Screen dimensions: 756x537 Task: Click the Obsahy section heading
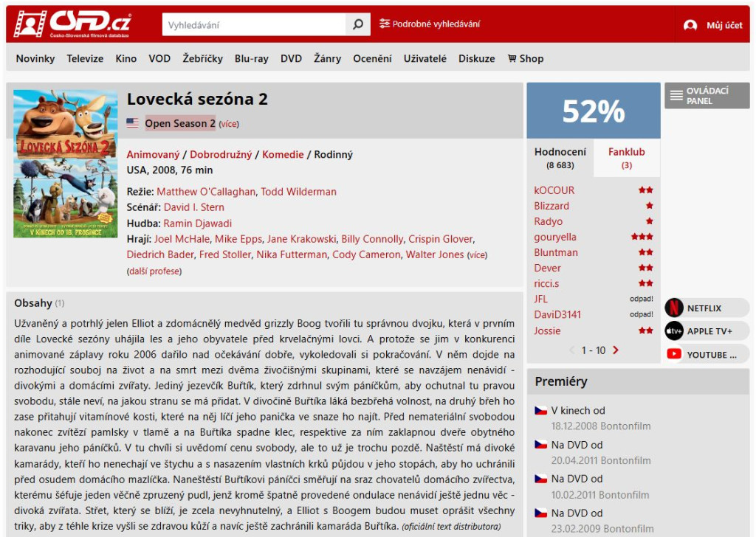tap(32, 303)
